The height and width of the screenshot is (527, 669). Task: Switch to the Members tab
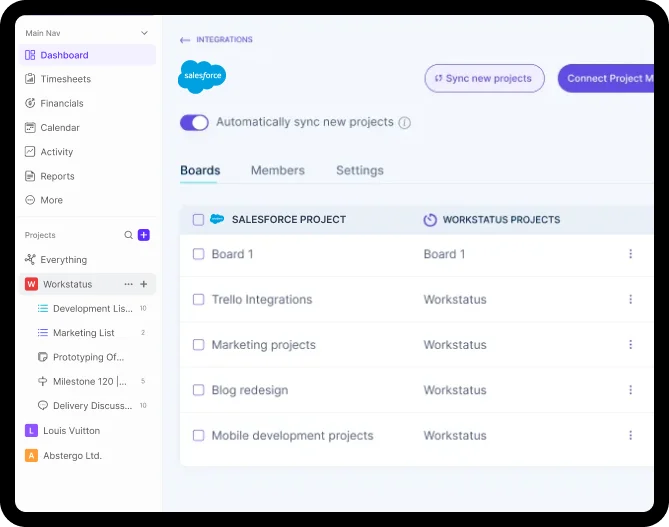point(278,171)
